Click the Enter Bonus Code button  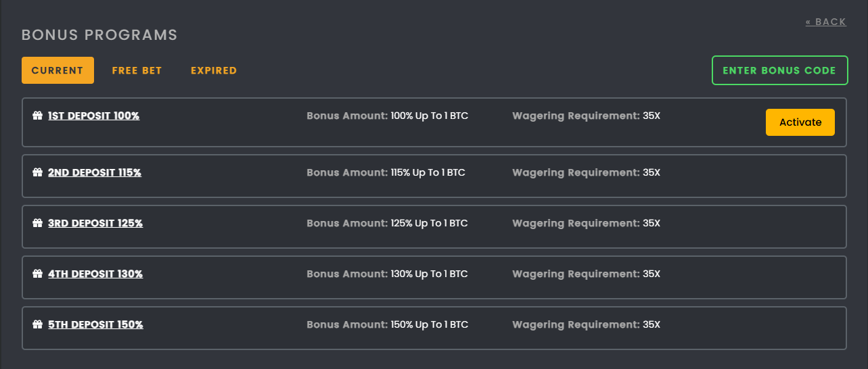[x=780, y=70]
